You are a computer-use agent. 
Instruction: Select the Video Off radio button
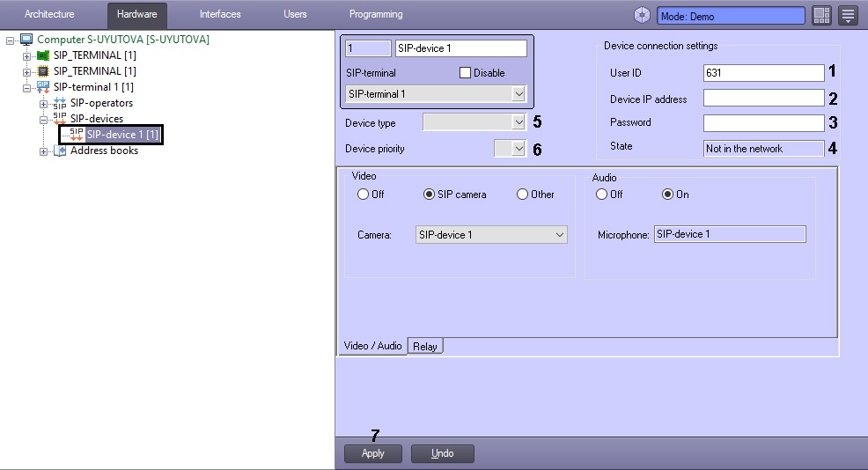pyautogui.click(x=363, y=195)
